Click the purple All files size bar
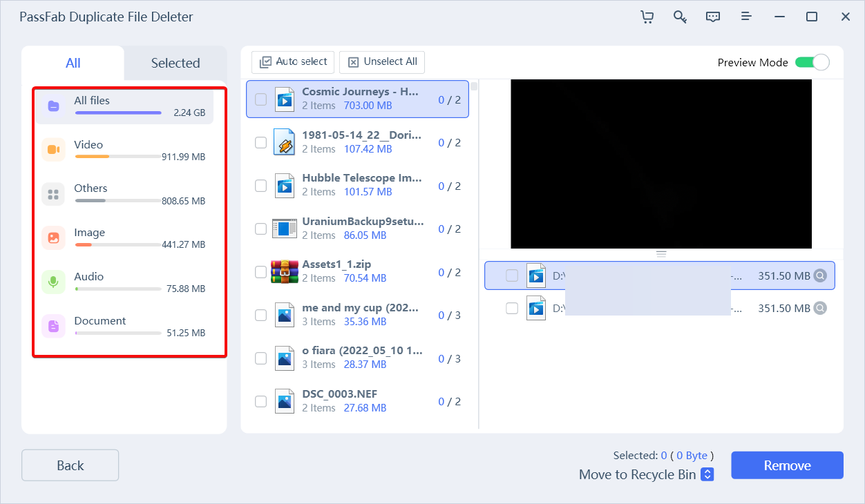This screenshot has width=865, height=504. pos(118,113)
